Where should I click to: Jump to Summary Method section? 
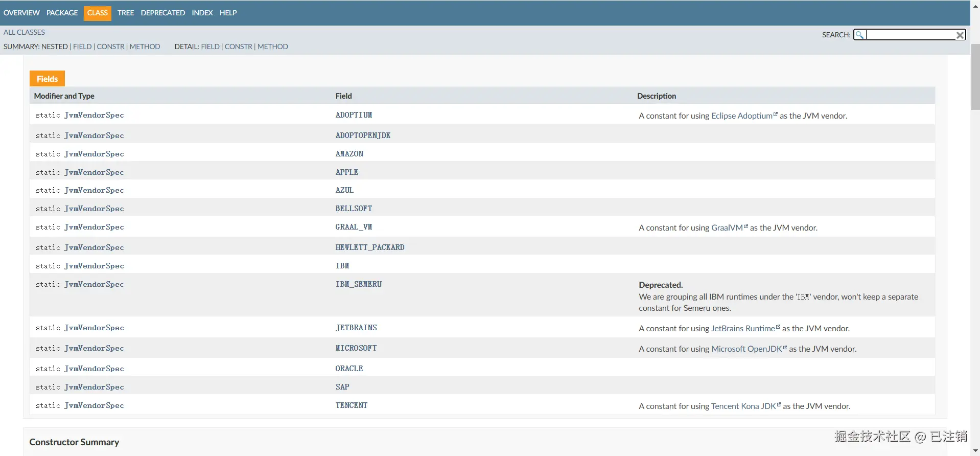point(145,47)
